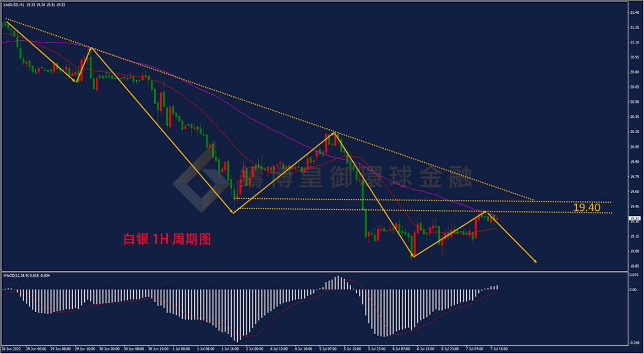The width and height of the screenshot is (644, 354).
Task: Click the 19.00 value on price axis
Action: (634, 251)
